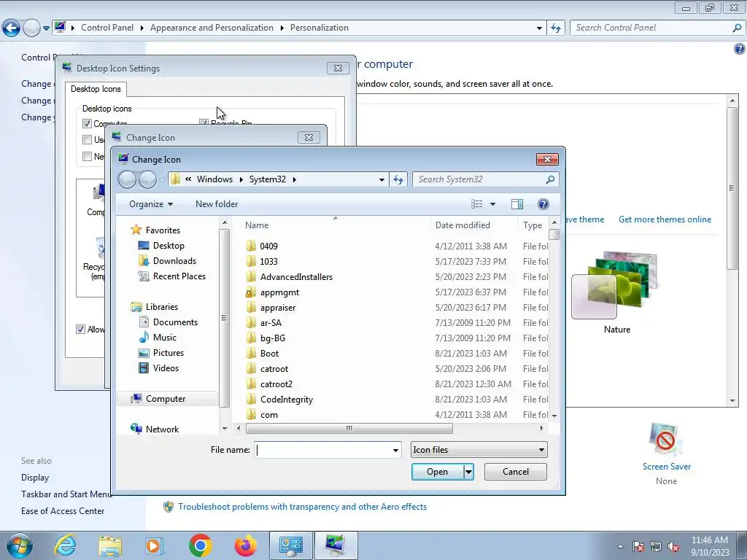
Task: Select the AdvancedInstallers folder icon
Action: point(251,276)
